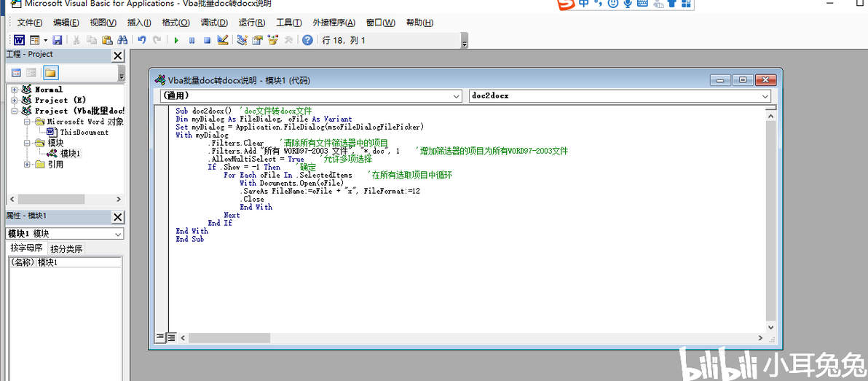Click code window vertical scrollbar thumb
Screen dimensions: 868x381
point(772,221)
